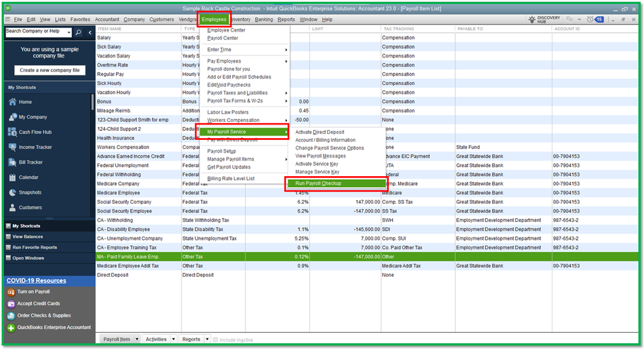Choose Labor Law Posters menu item

click(x=228, y=112)
